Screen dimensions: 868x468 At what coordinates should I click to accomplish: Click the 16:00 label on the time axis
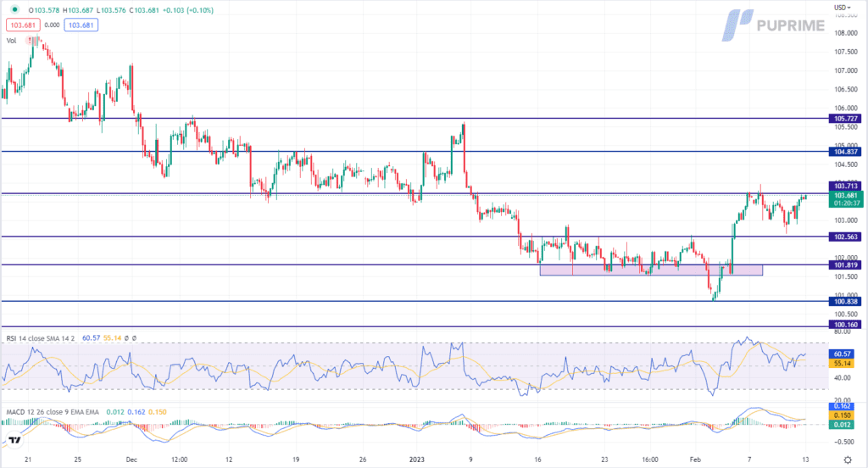point(650,460)
